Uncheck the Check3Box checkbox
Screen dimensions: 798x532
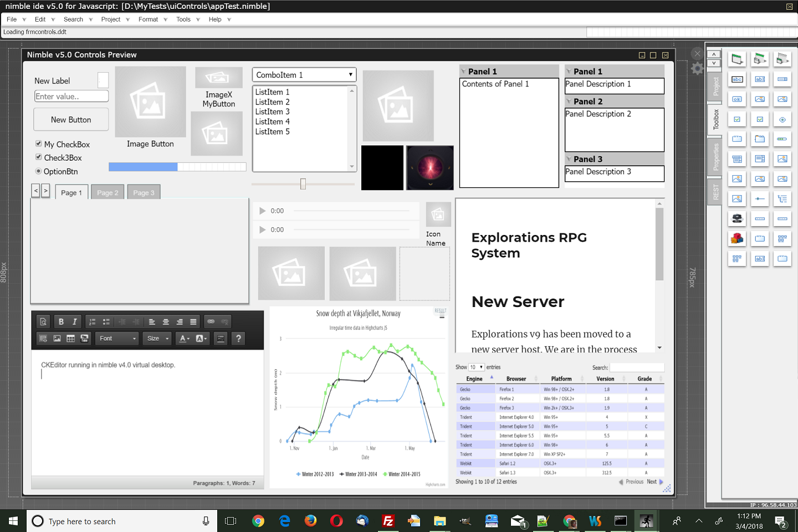(39, 157)
